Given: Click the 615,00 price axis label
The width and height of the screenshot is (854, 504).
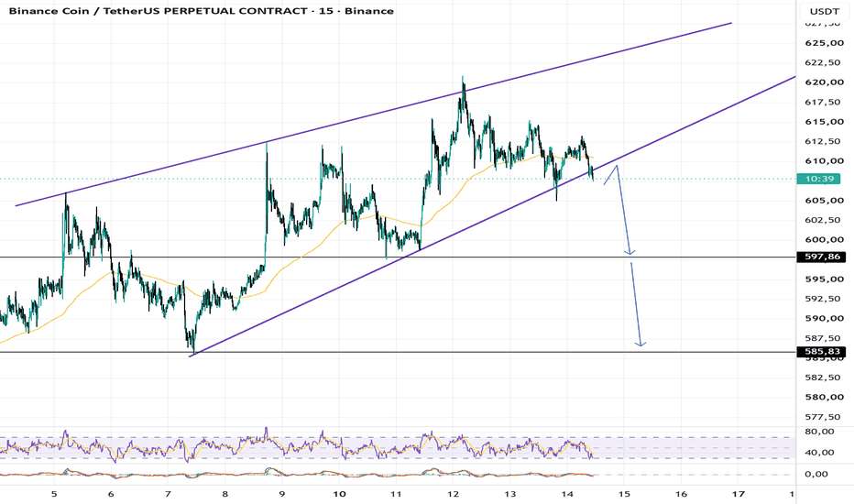Looking at the screenshot, I should coord(824,122).
